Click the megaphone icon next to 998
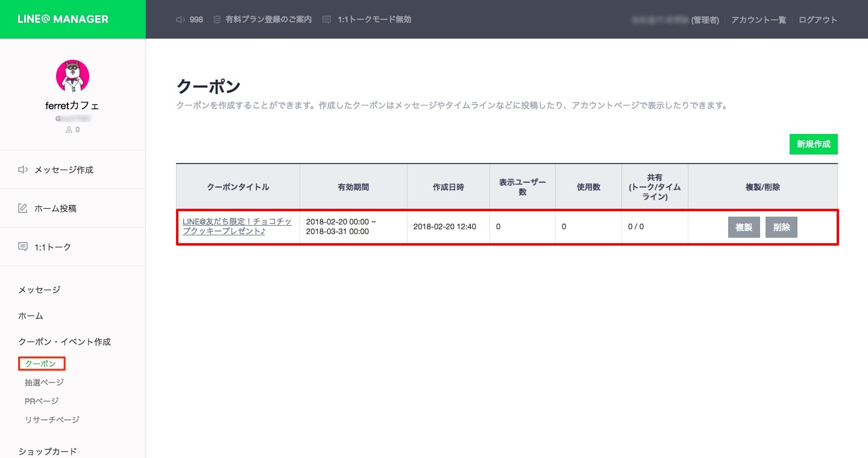 pos(180,19)
